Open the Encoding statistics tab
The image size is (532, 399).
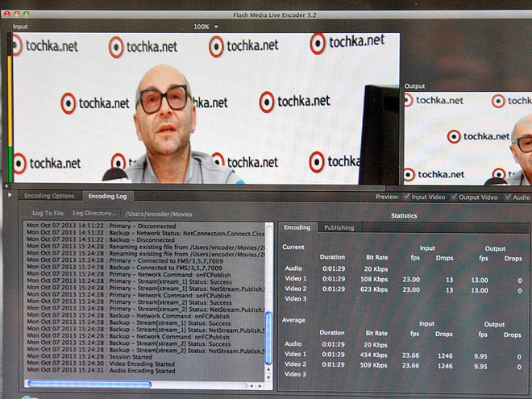pyautogui.click(x=297, y=227)
